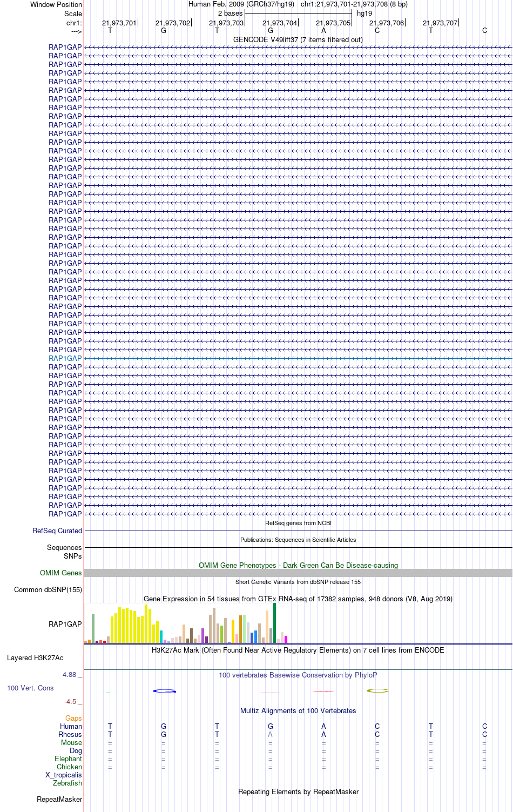Screen dimensions: 513x812
Task: Click the 'Rhesus' alignment row label
Action: [70, 735]
